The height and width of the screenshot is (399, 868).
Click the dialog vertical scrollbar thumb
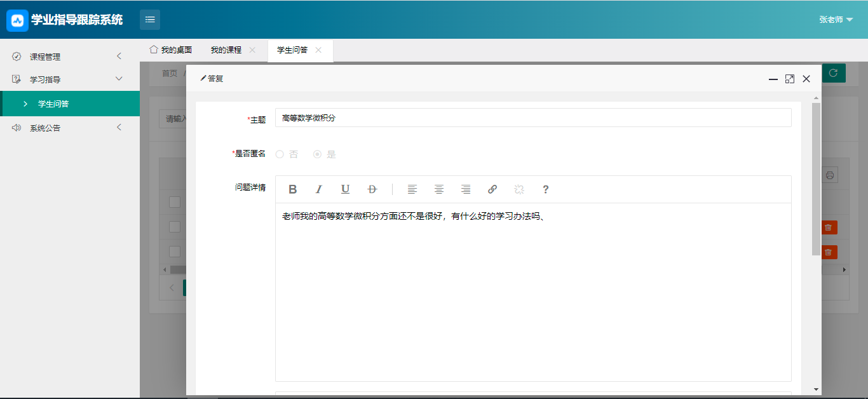pos(816,179)
